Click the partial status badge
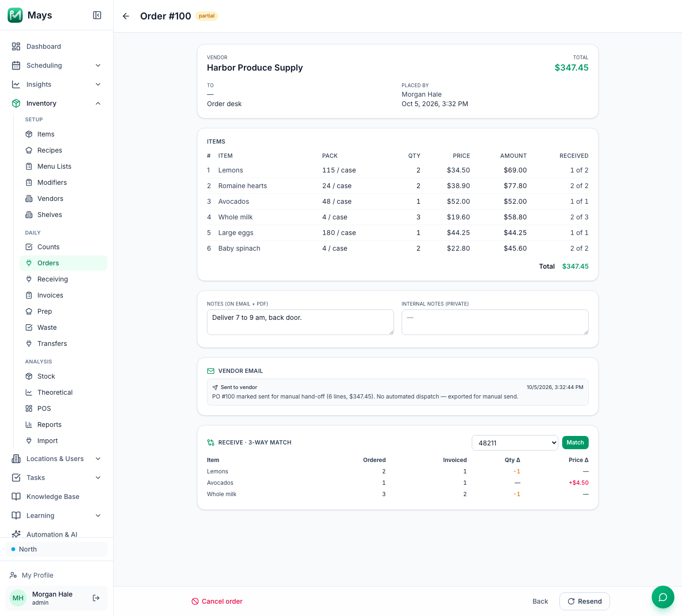The image size is (682, 616). [206, 16]
